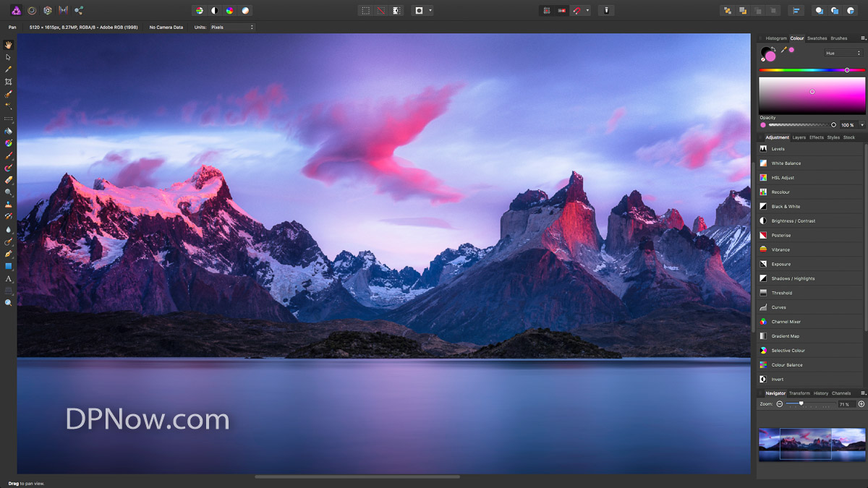
Task: Open the History tab
Action: point(820,393)
